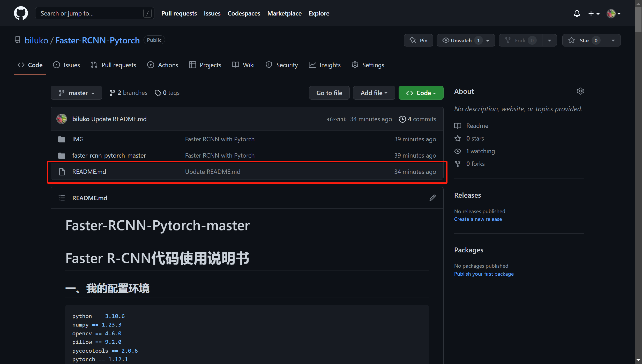642x364 pixels.
Task: Switch to the repository Issues tab
Action: pyautogui.click(x=67, y=65)
